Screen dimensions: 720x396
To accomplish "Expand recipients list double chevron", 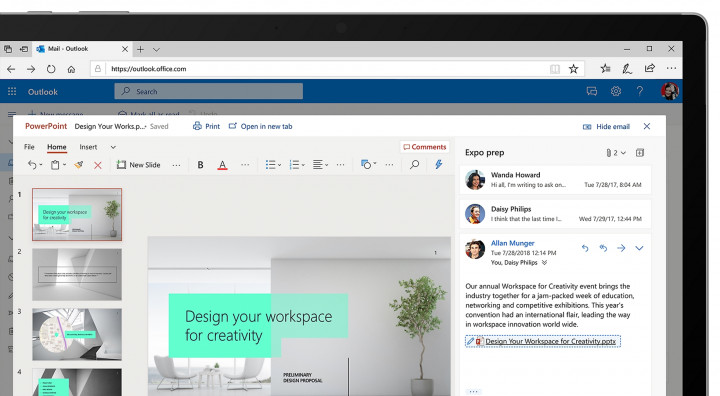I will (x=544, y=263).
